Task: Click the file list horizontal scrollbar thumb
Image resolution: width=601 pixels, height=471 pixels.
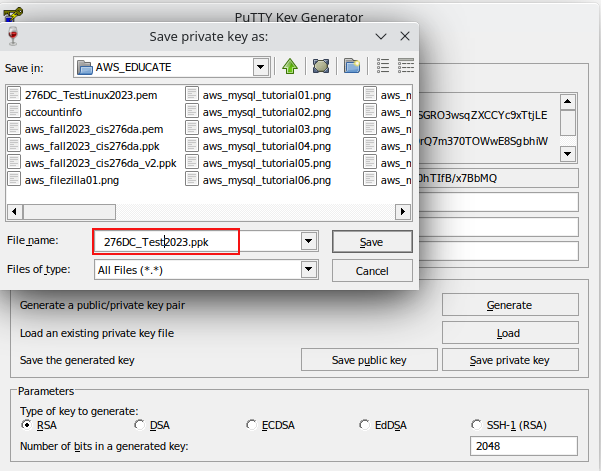Action: point(69,212)
